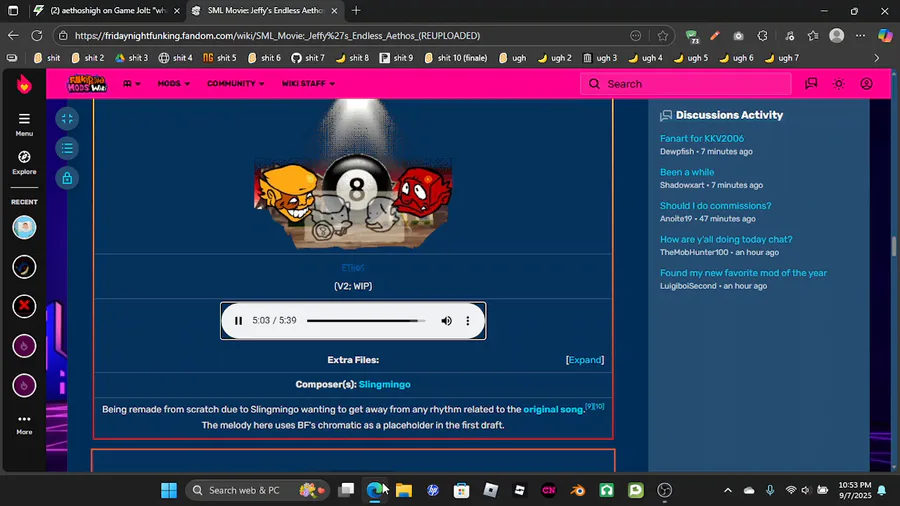Open the Windows Start menu
The width and height of the screenshot is (900, 506).
pyautogui.click(x=169, y=490)
